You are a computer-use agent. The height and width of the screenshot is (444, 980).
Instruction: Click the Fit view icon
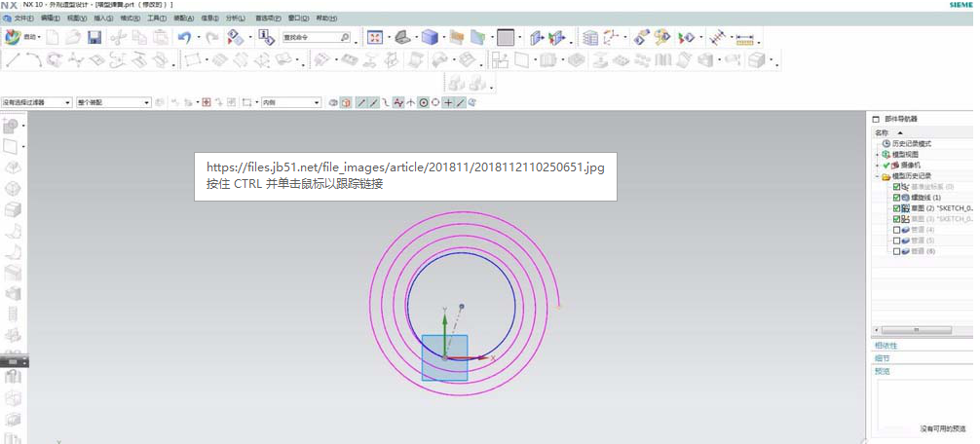tap(375, 37)
